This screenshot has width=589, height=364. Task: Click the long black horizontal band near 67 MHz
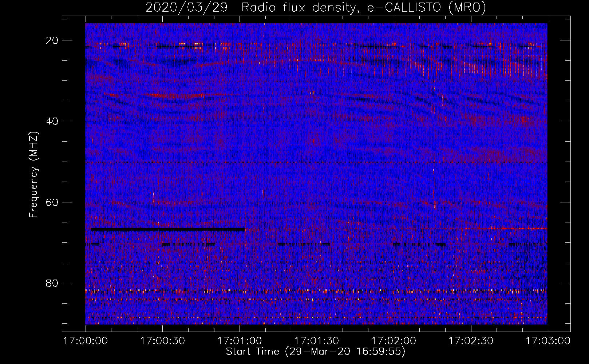[x=168, y=229]
